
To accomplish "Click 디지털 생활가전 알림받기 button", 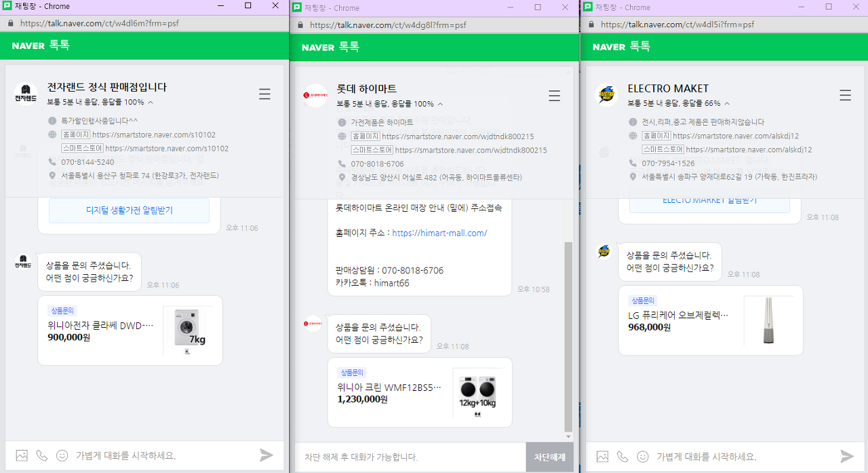I will [129, 210].
